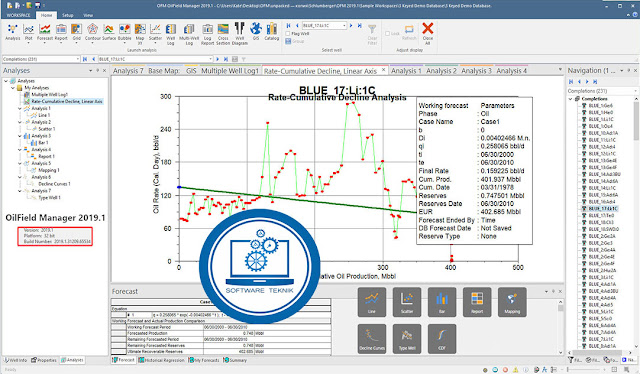
Task: Click the Refresh button
Action: point(409,33)
